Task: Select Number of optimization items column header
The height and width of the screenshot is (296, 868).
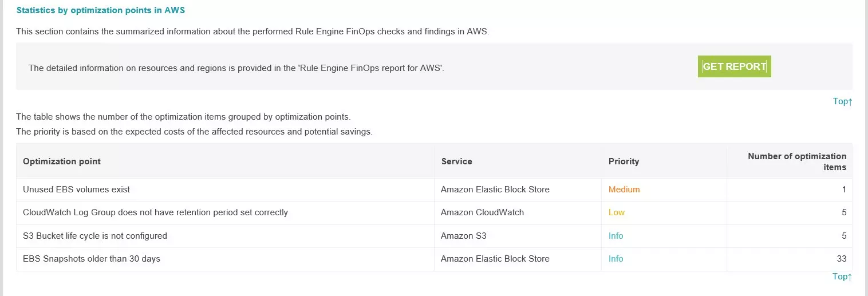Action: (796, 161)
